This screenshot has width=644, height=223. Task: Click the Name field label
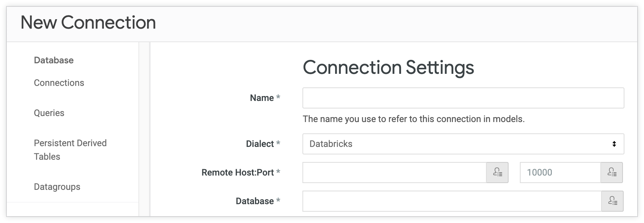point(262,98)
